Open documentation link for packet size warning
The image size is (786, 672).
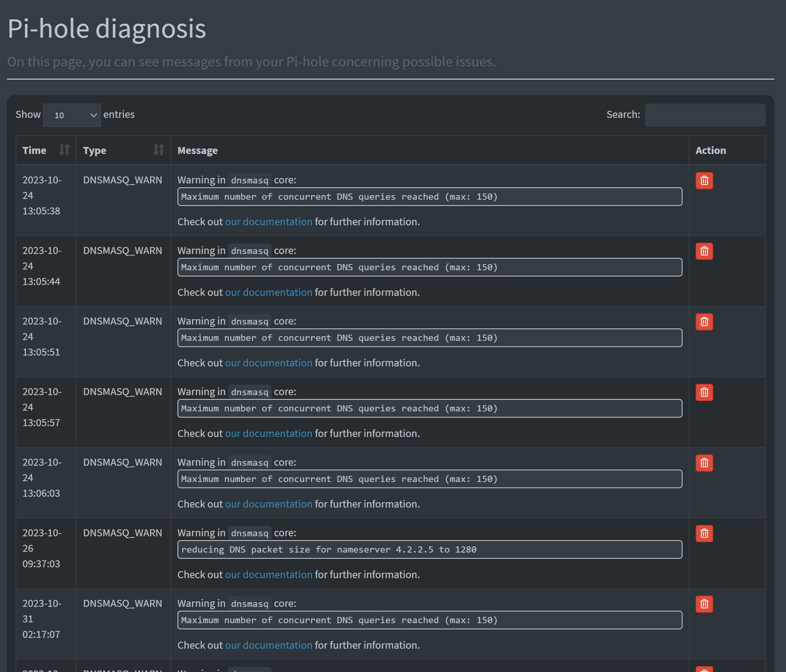tap(268, 575)
